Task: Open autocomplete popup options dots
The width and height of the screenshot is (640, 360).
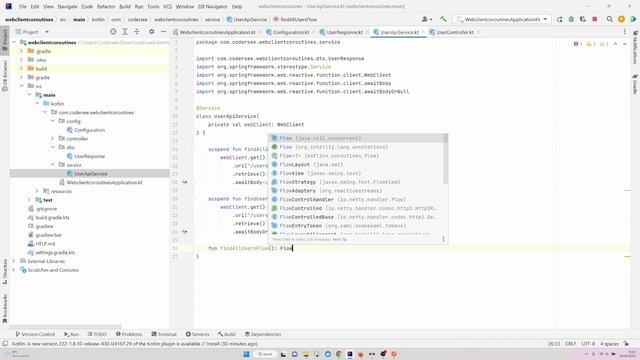Action: (443, 239)
